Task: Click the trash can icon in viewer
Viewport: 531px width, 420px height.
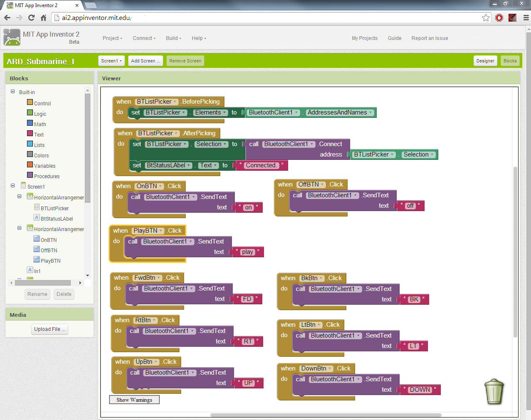Action: [x=494, y=391]
